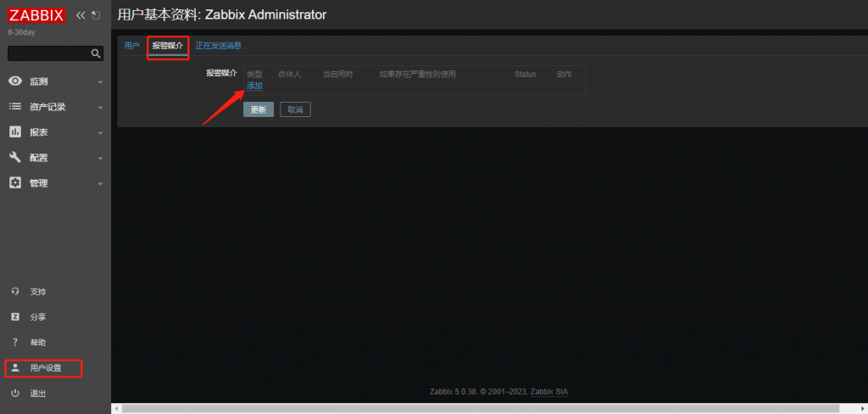Click 退出 to log out
This screenshot has height=414, width=868.
[x=37, y=394]
